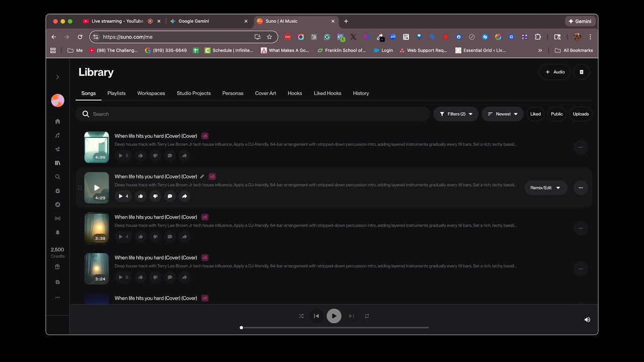This screenshot has width=644, height=362.
Task: Open the 4:09 song cover thumbnail
Action: point(97,147)
